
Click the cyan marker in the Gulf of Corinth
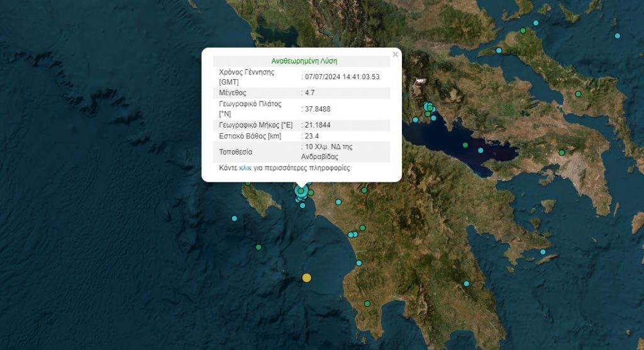480,150
